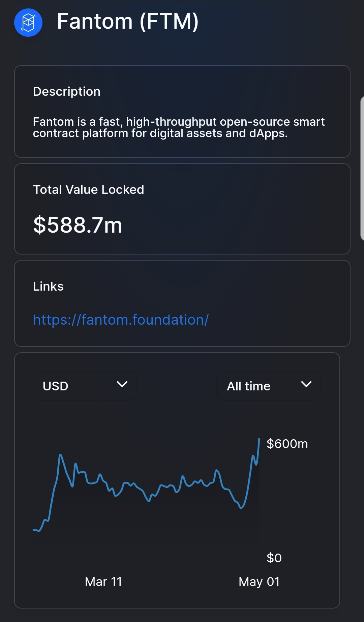Open the USD currency dropdown
Image resolution: width=364 pixels, height=622 pixels.
[x=85, y=386]
